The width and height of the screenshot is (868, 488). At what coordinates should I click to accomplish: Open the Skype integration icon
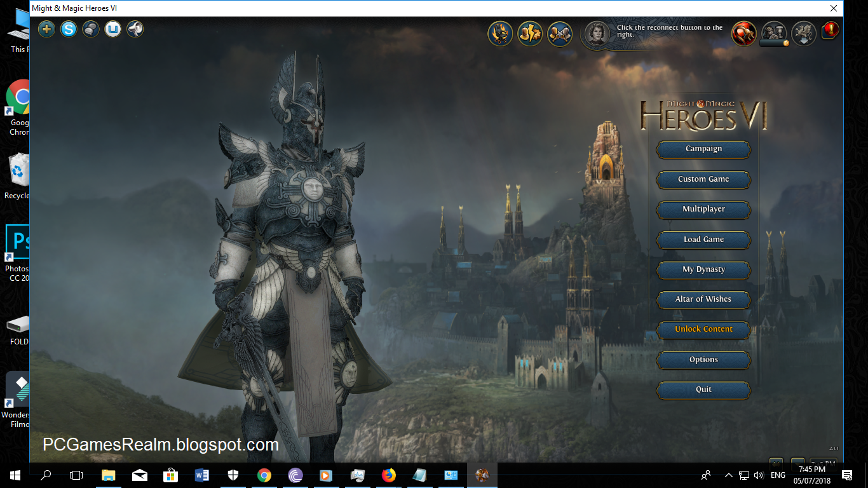click(x=69, y=29)
